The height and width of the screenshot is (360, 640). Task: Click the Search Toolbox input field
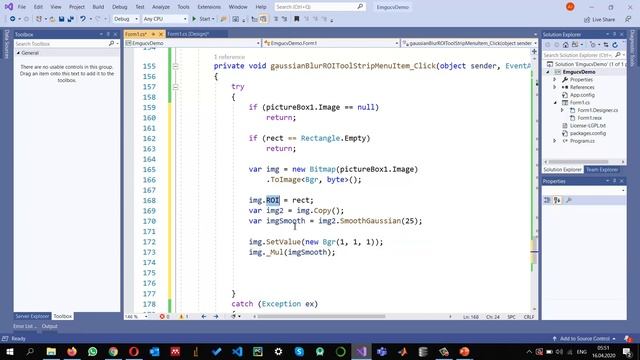[61, 43]
